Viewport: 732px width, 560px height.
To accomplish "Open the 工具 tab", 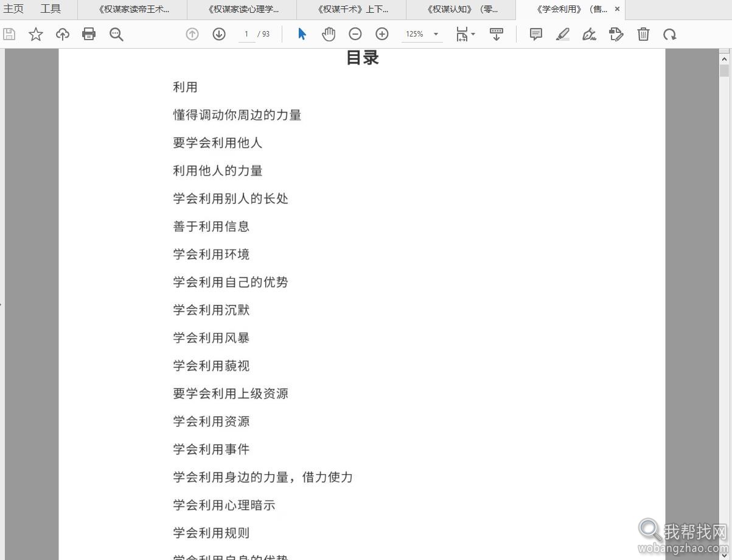I will click(51, 9).
